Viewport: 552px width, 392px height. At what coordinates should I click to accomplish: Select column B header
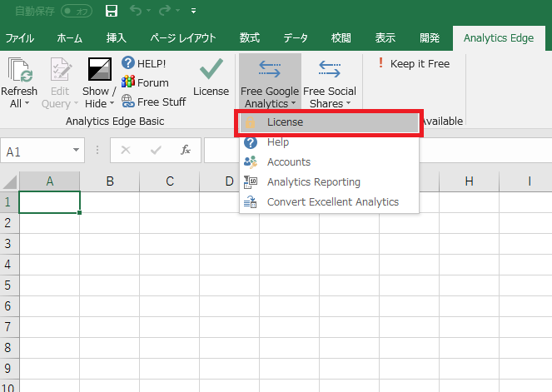pyautogui.click(x=110, y=181)
